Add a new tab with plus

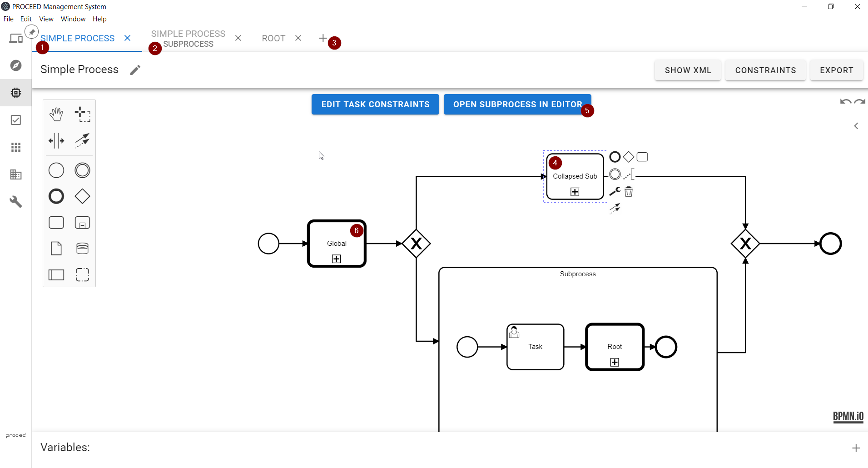pos(323,39)
